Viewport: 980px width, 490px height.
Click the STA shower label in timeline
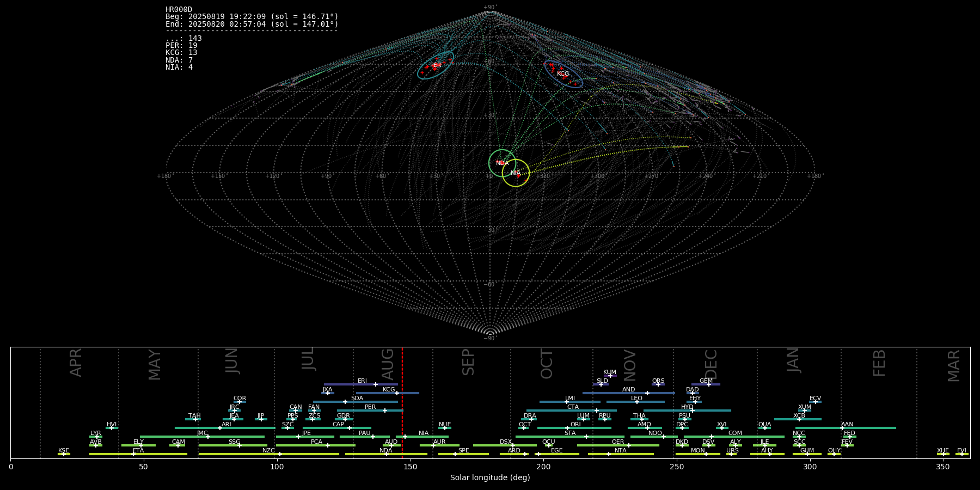(x=570, y=433)
